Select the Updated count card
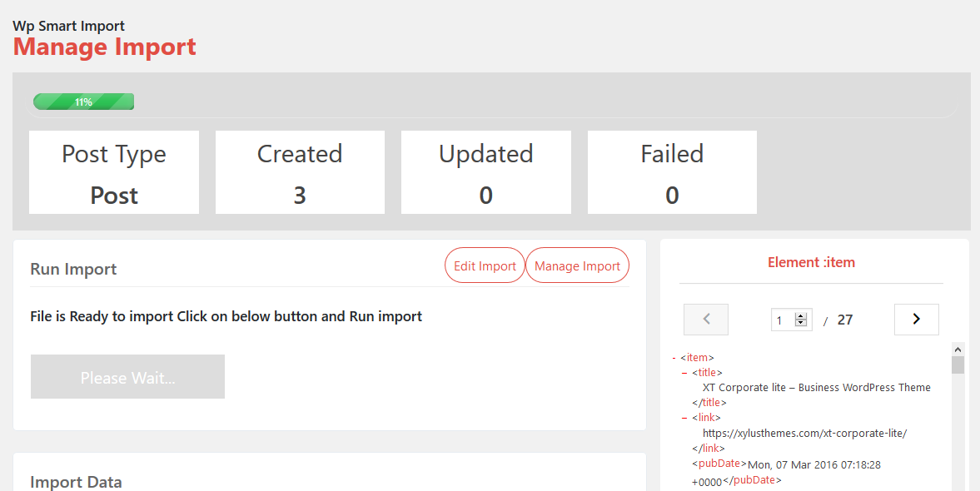Screen dimensions: 980x491 485,172
